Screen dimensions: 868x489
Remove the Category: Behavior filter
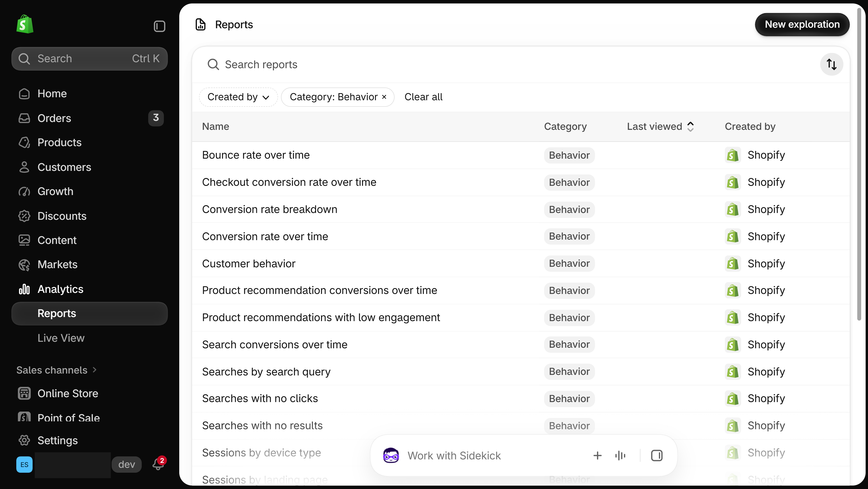[384, 97]
